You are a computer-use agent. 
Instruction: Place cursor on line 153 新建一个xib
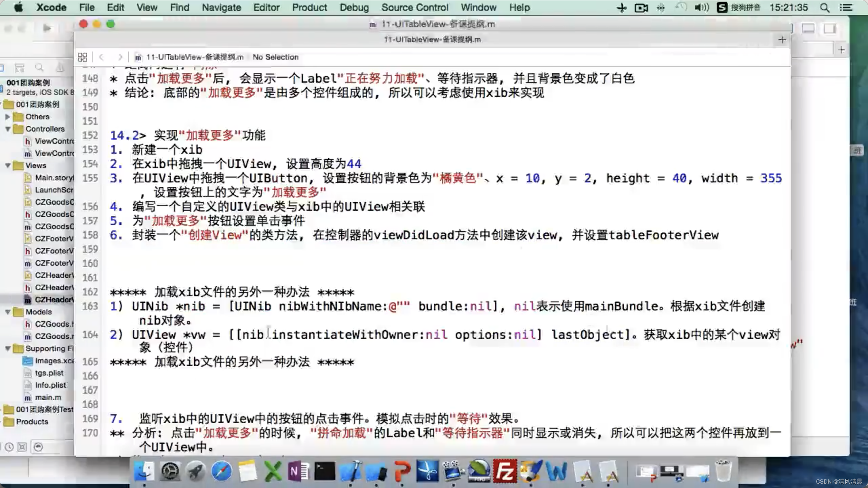167,150
